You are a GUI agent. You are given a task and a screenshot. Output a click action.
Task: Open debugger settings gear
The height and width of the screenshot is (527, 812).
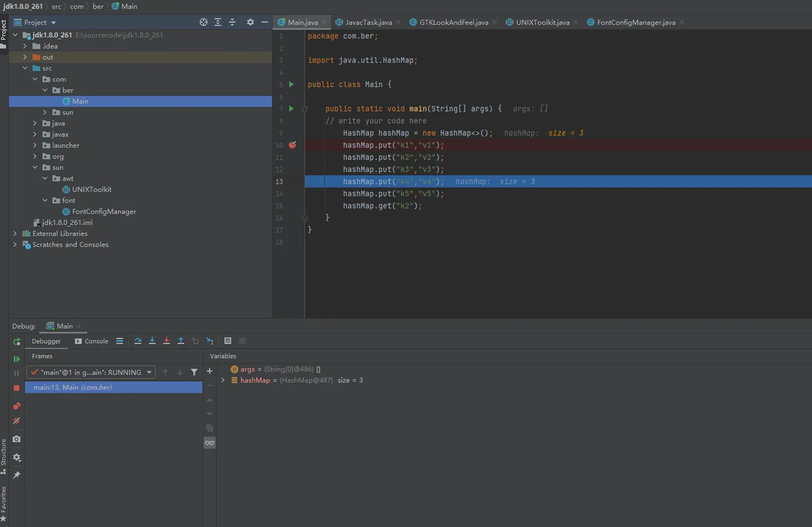pos(17,457)
